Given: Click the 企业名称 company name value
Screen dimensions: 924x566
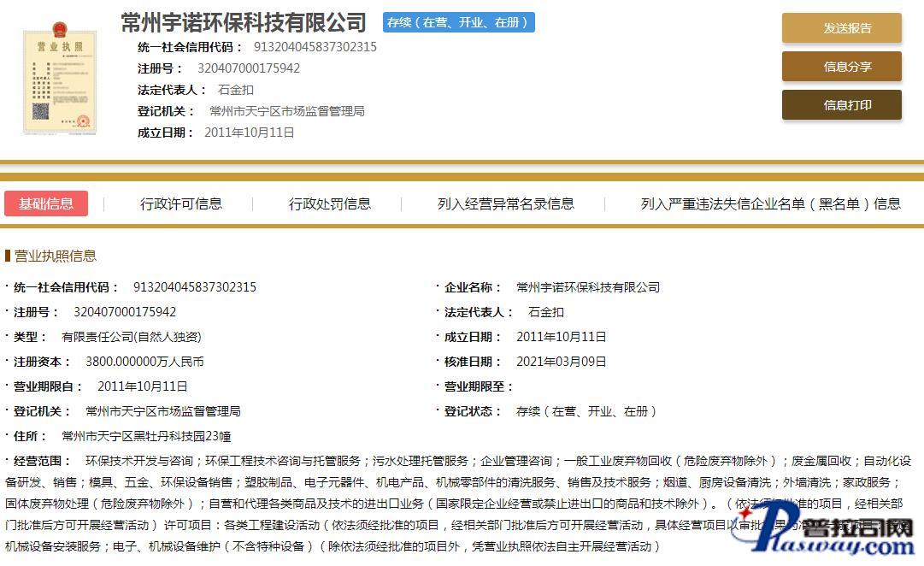Looking at the screenshot, I should coord(588,287).
